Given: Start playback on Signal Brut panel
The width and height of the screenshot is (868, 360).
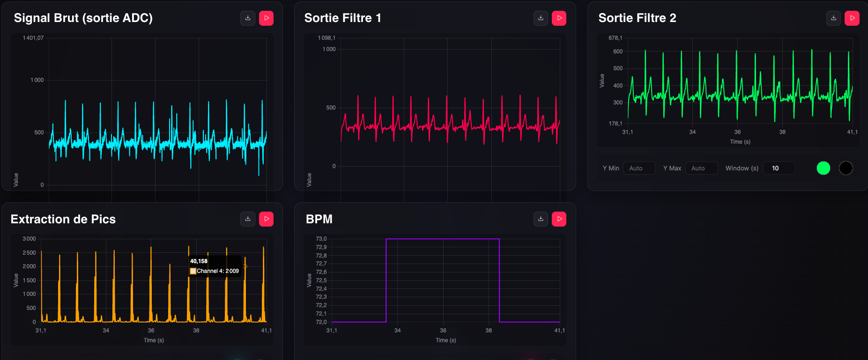Looking at the screenshot, I should pos(267,18).
